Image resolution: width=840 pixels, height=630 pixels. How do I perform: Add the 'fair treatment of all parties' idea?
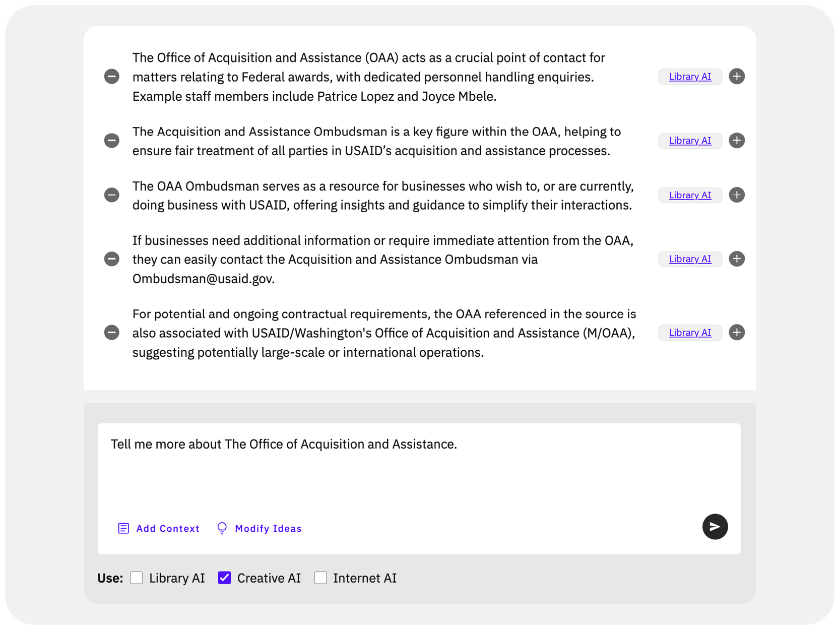(737, 141)
